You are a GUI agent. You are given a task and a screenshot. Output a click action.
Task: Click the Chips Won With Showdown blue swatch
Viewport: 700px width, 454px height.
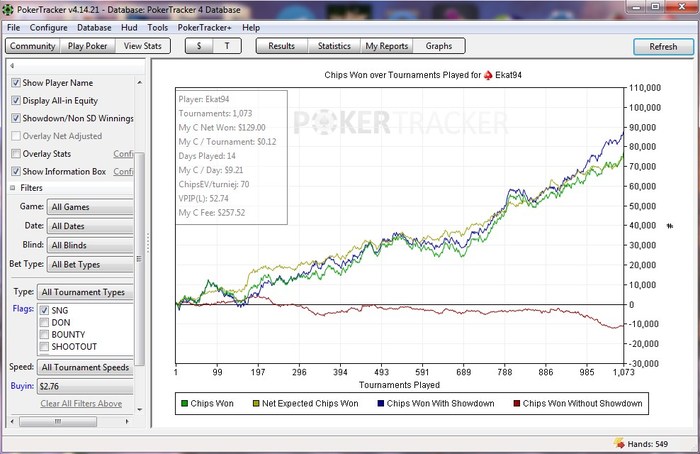[x=381, y=404]
